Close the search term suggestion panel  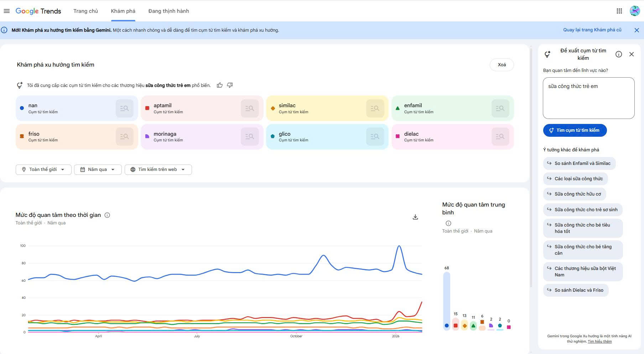632,54
